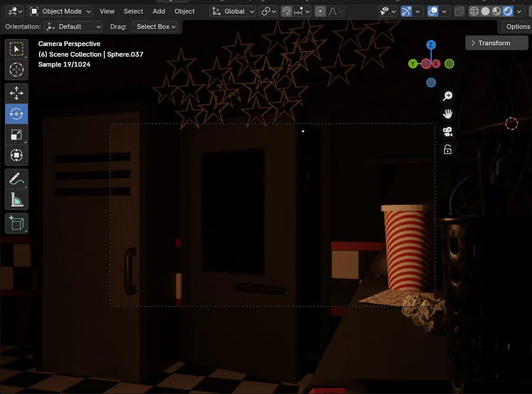The height and width of the screenshot is (394, 532).
Task: Click the pan hand viewport control
Action: click(x=447, y=113)
